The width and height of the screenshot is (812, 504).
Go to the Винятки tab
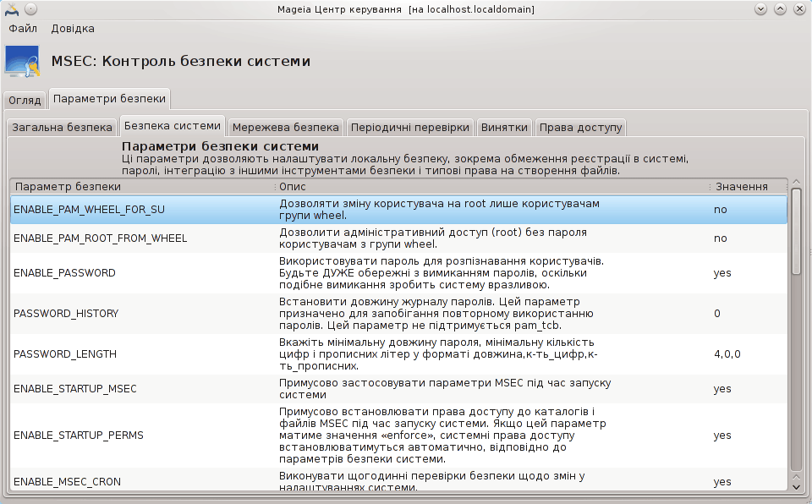504,128
